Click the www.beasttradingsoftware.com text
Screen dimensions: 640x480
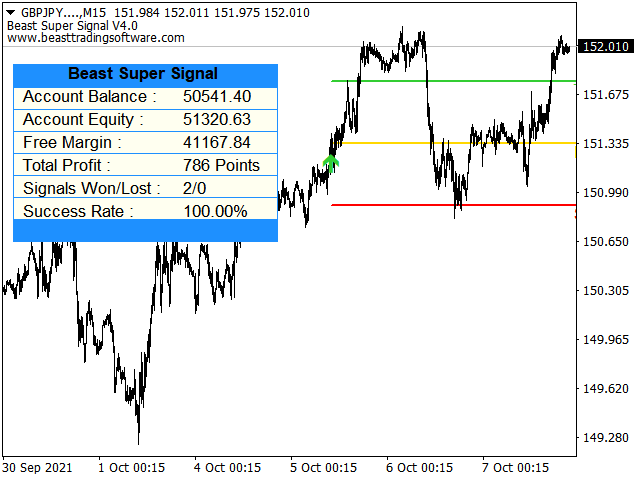click(x=96, y=38)
